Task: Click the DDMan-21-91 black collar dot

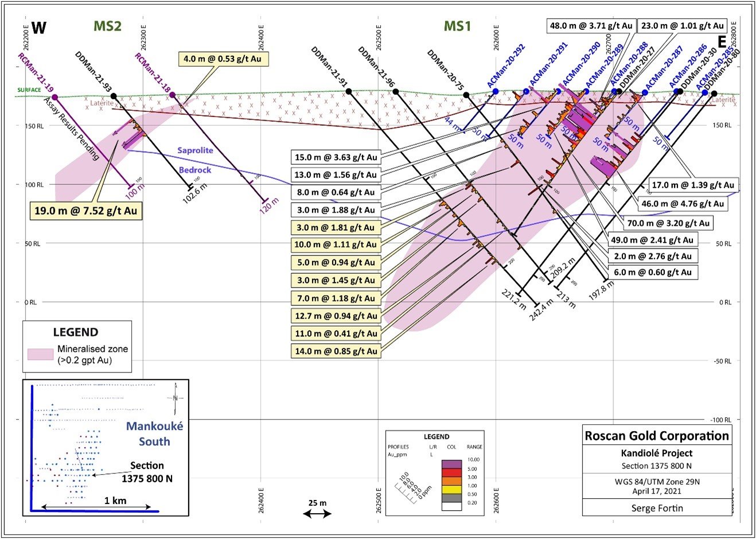Action: (349, 91)
